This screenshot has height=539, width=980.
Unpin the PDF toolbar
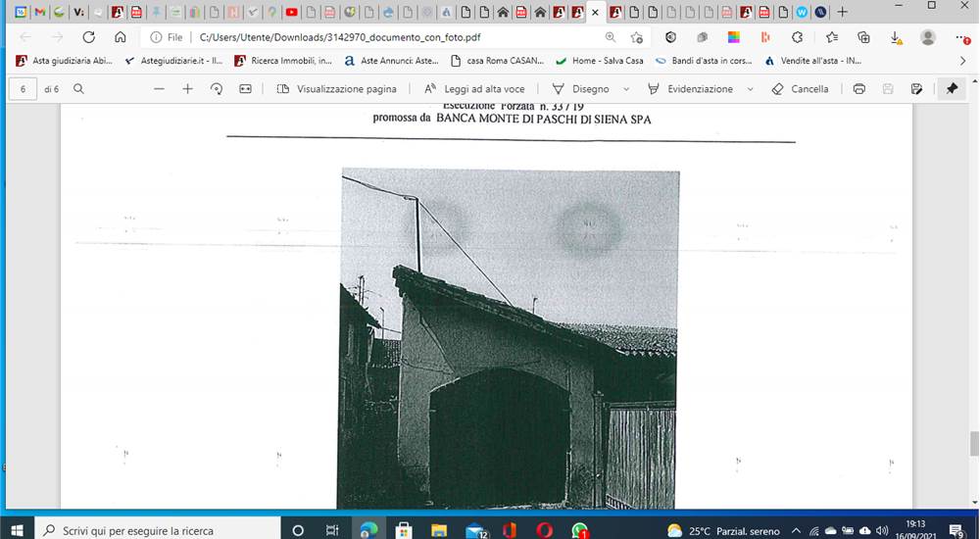[x=952, y=89]
